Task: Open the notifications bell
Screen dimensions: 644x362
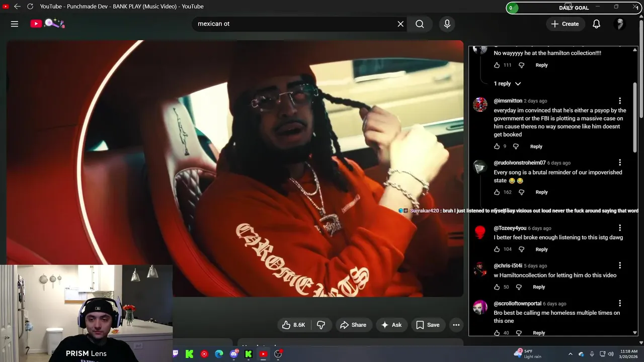Action: [596, 24]
